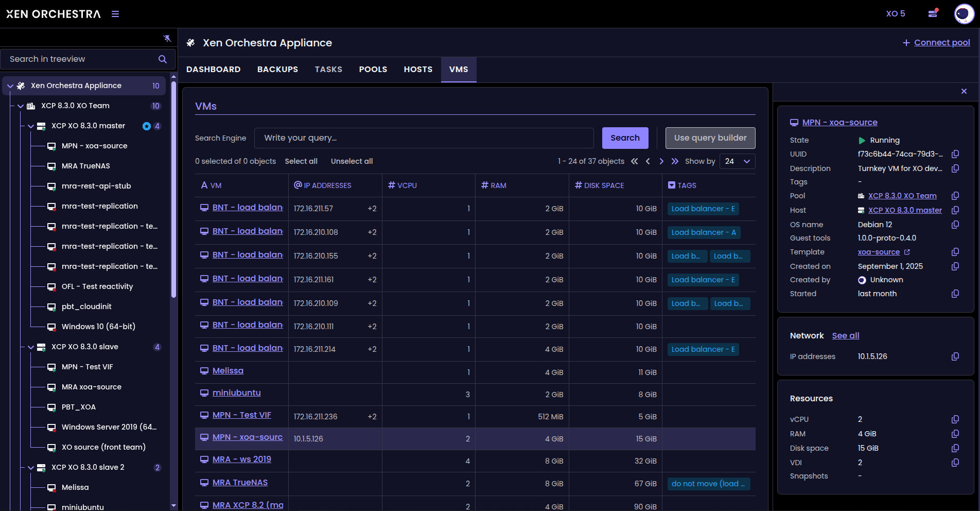The width and height of the screenshot is (980, 511).
Task: Switch to the Hosts tab
Action: click(418, 70)
